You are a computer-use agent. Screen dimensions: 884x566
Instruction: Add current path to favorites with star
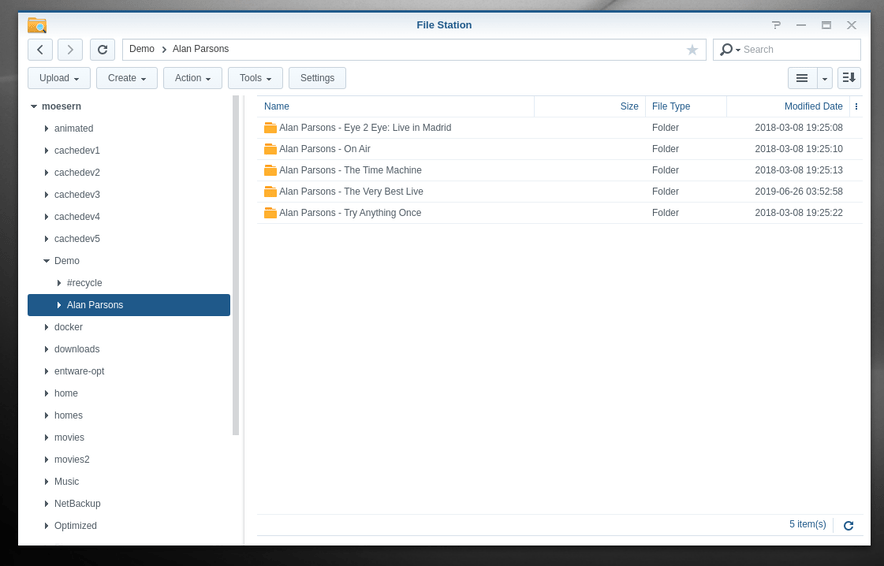pyautogui.click(x=692, y=50)
